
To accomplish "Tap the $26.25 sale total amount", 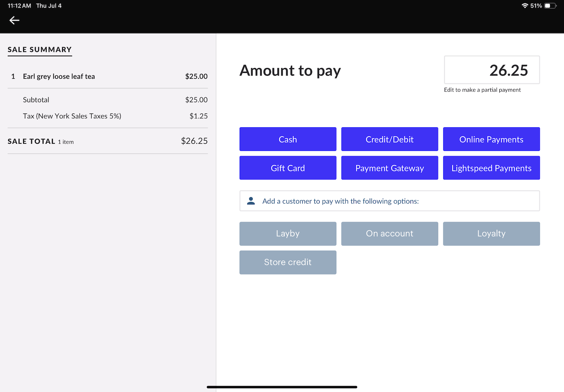I will (x=194, y=141).
